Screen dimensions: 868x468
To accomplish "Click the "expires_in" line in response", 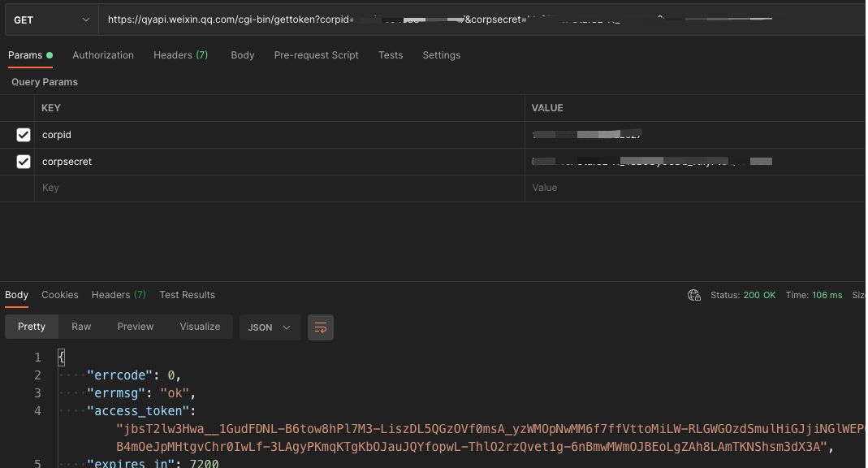I will [153, 463].
